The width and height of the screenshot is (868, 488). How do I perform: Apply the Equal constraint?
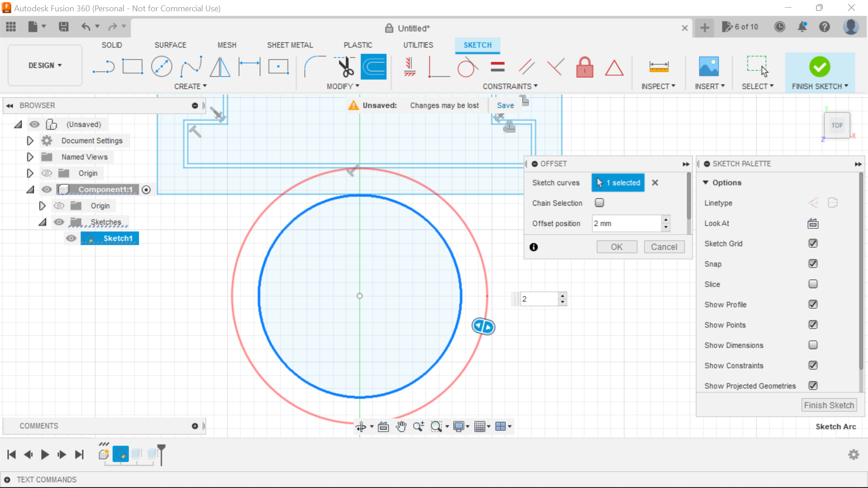coord(498,66)
